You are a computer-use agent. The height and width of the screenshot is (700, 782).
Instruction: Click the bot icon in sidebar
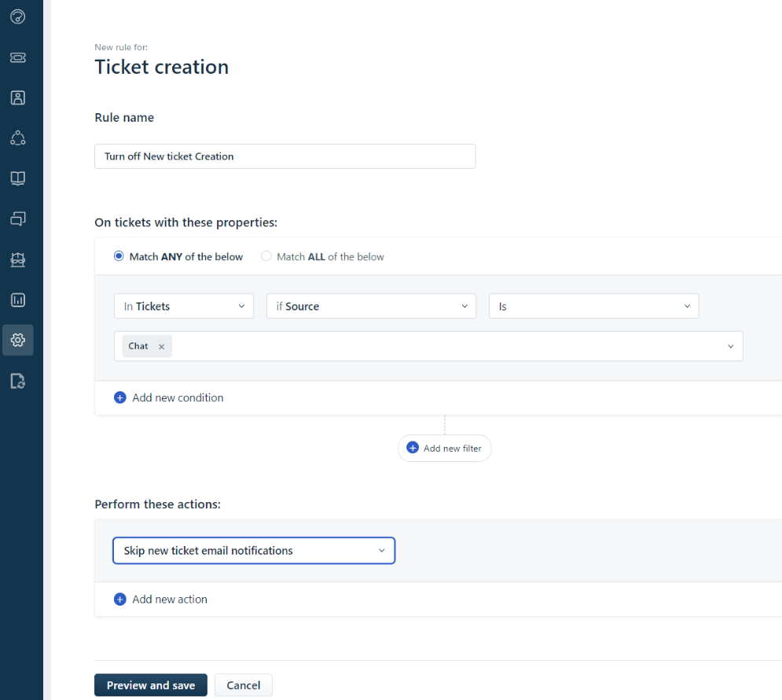[17, 259]
